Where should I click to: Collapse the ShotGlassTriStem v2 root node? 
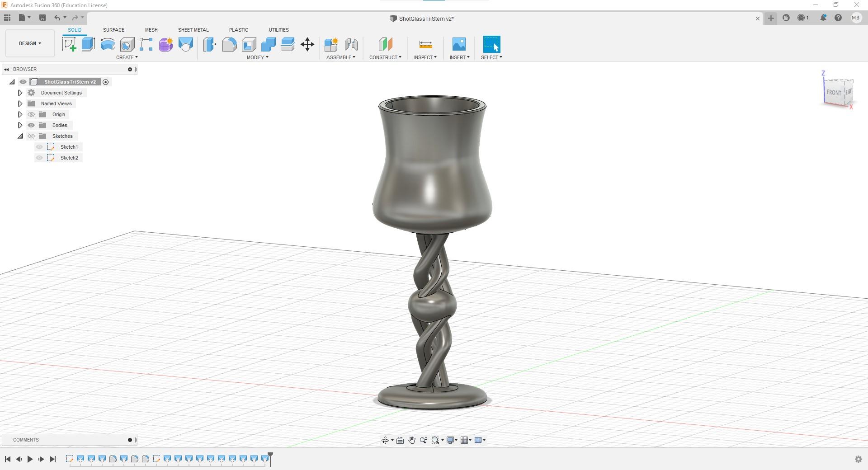(12, 82)
